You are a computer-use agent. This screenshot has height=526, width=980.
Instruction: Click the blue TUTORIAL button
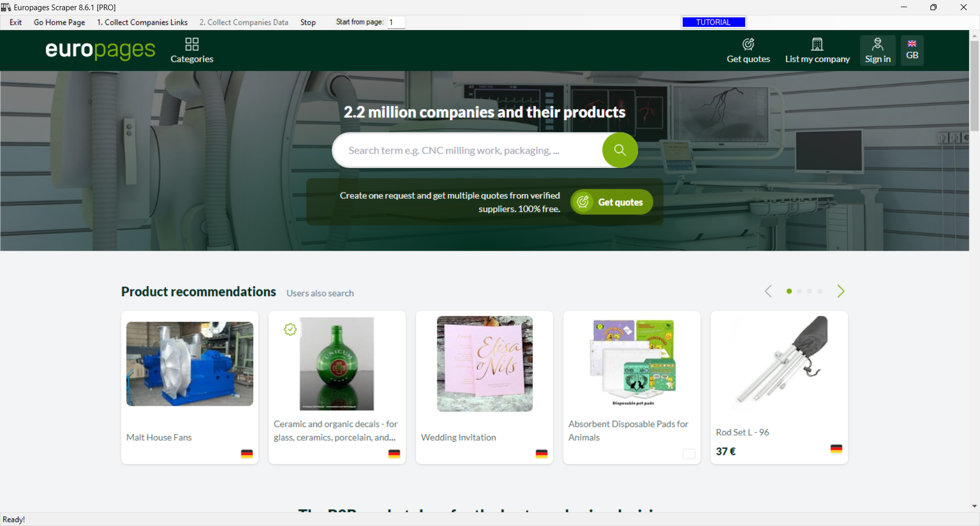714,22
